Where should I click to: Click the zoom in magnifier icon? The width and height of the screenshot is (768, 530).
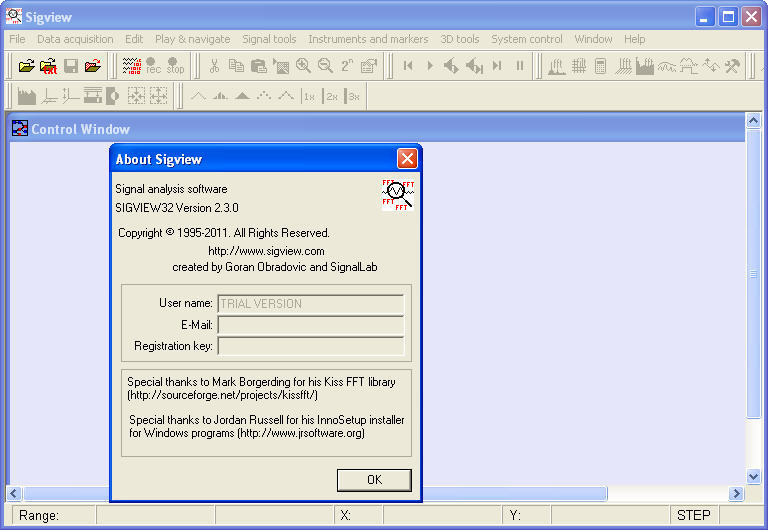click(x=303, y=66)
